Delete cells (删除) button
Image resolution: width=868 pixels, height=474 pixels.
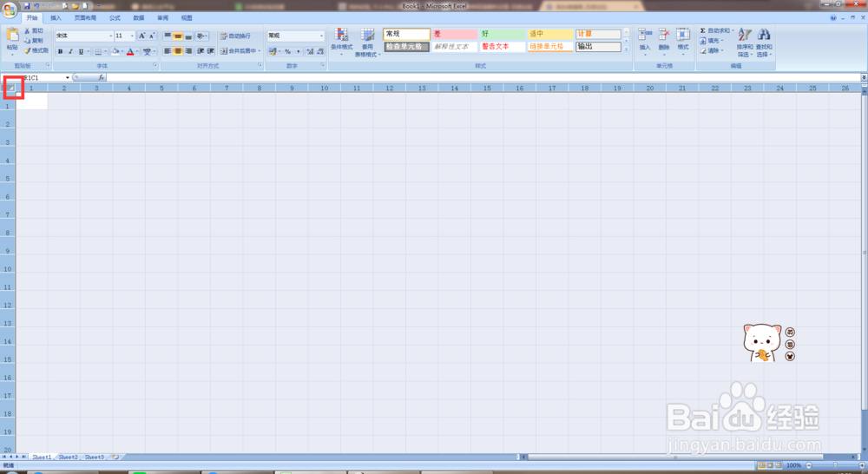(x=664, y=42)
